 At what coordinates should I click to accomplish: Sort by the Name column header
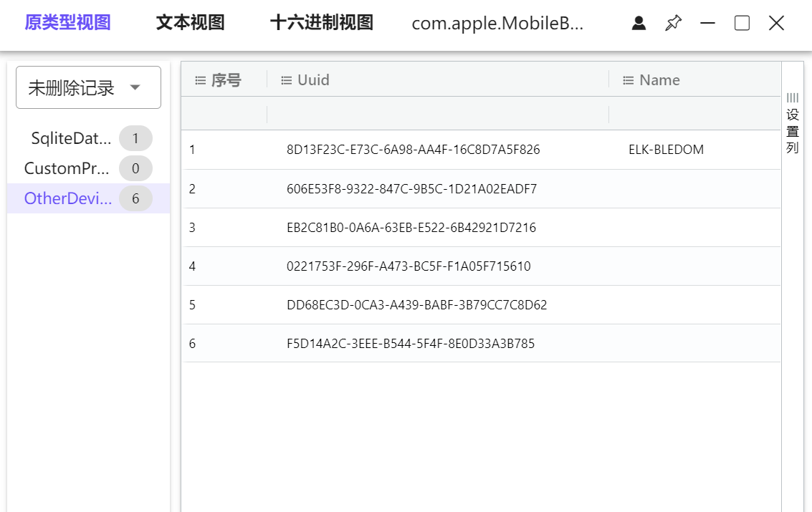pos(659,80)
